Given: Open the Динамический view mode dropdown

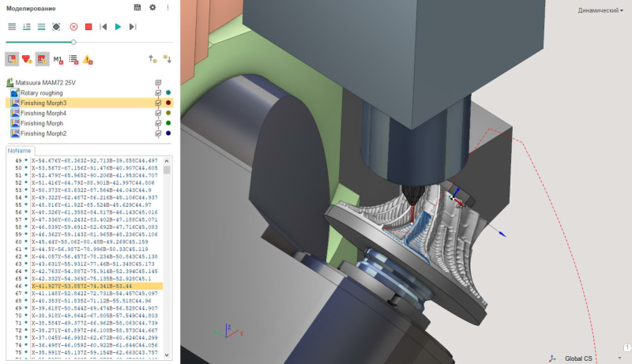Looking at the screenshot, I should point(600,10).
